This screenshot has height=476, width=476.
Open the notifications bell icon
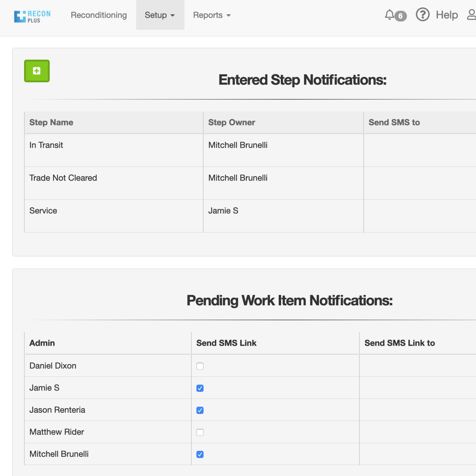point(389,15)
